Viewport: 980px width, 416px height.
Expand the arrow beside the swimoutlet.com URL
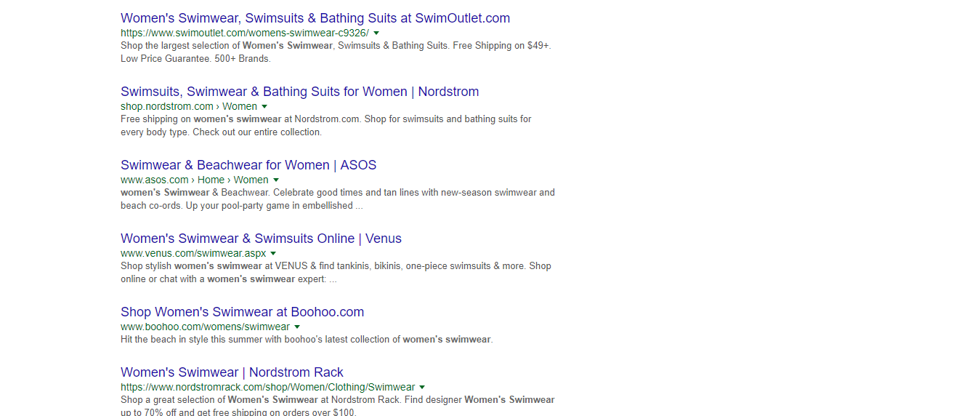tap(376, 33)
